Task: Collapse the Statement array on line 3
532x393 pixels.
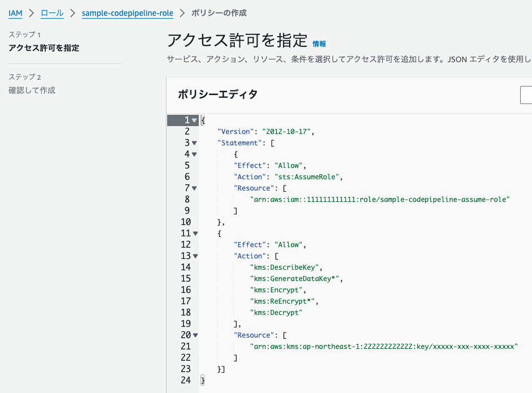Action: (x=194, y=143)
